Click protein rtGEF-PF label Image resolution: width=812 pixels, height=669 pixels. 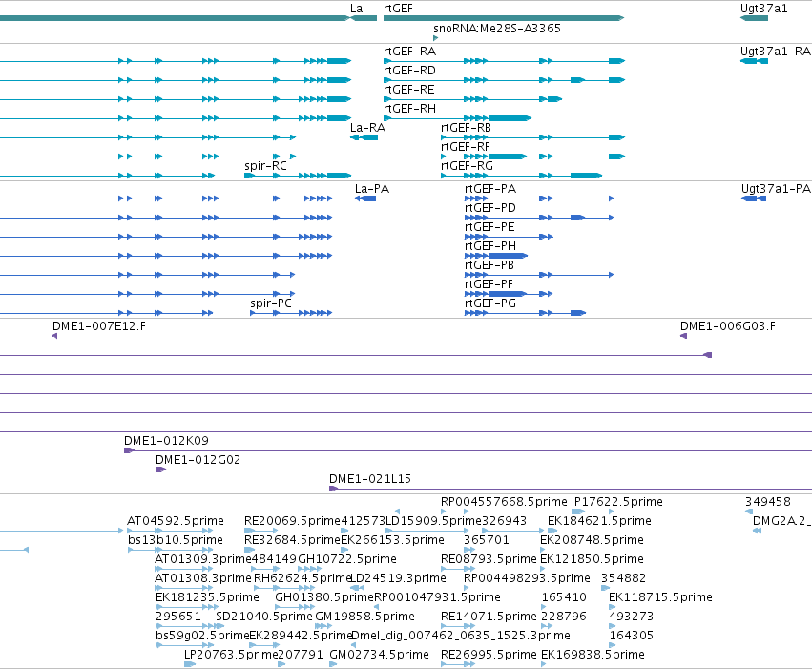[489, 284]
